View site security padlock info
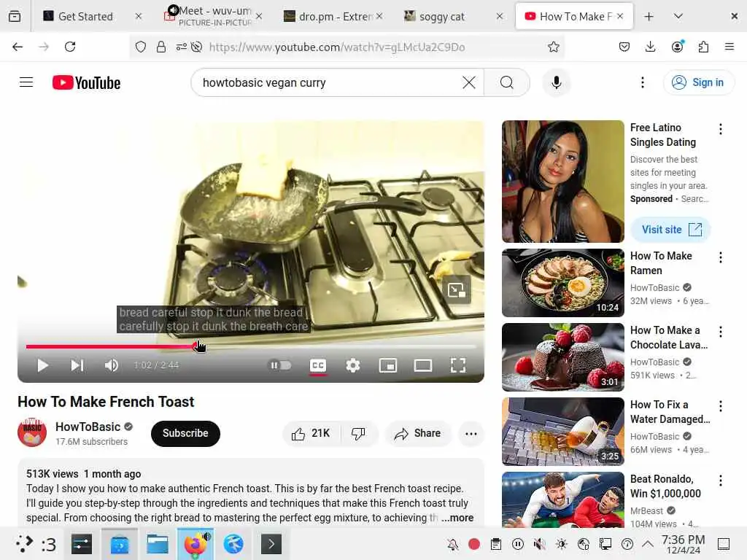 point(161,47)
